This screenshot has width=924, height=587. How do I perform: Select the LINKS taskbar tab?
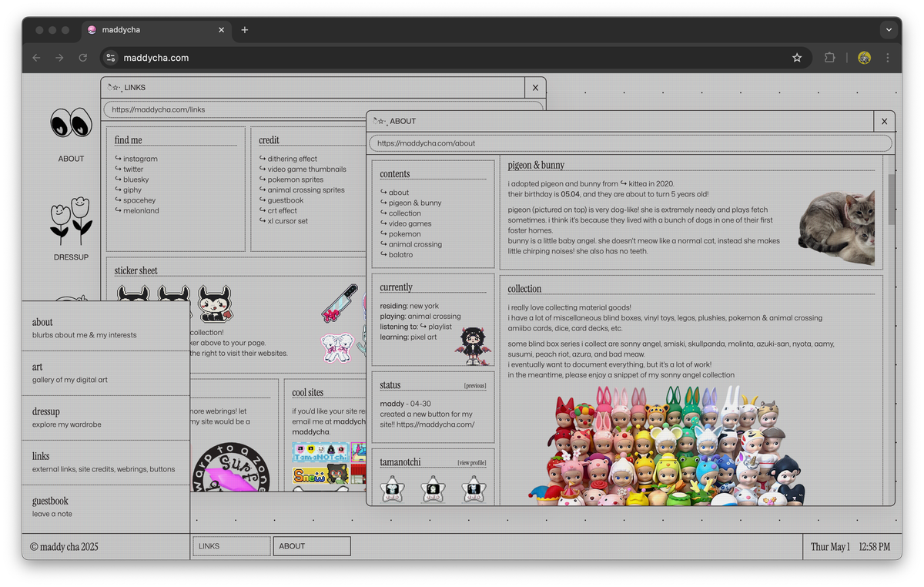coord(231,546)
